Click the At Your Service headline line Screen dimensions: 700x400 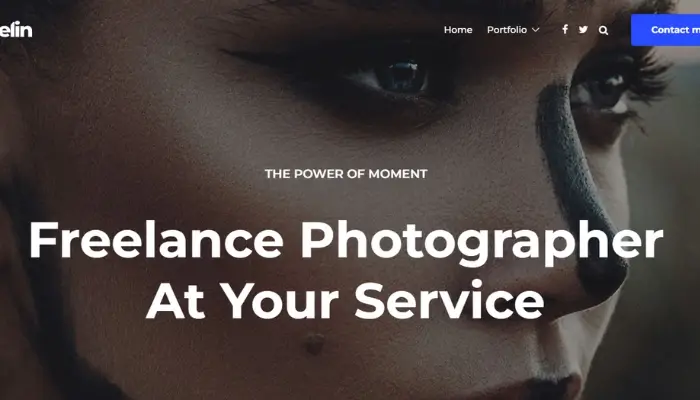[x=345, y=300]
